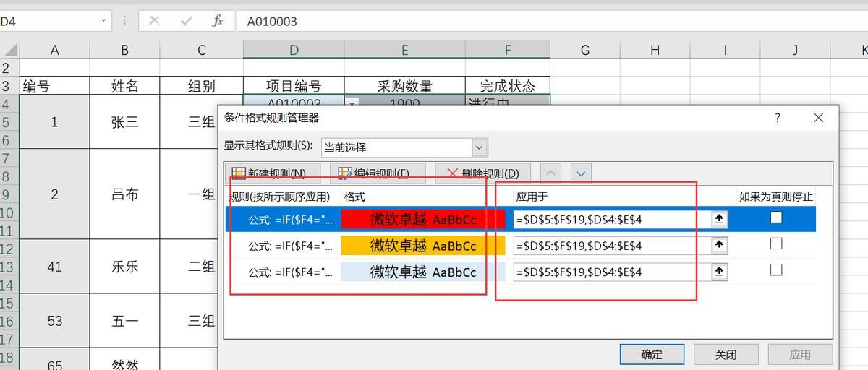Click the 项目编号 header cell
The height and width of the screenshot is (370, 868).
[294, 86]
